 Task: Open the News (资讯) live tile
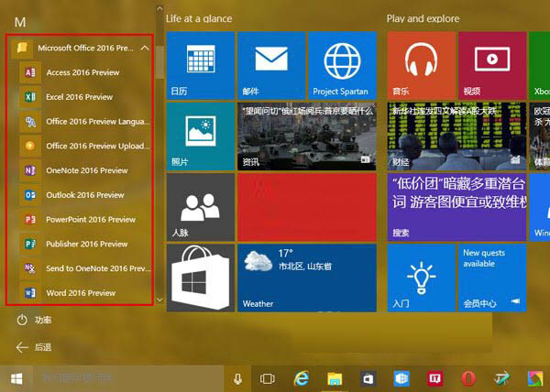[307, 136]
